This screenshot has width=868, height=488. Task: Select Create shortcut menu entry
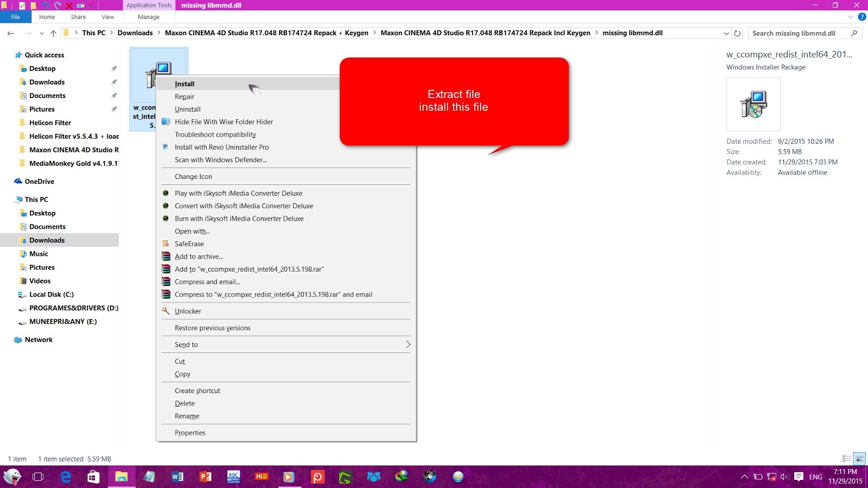click(286, 391)
